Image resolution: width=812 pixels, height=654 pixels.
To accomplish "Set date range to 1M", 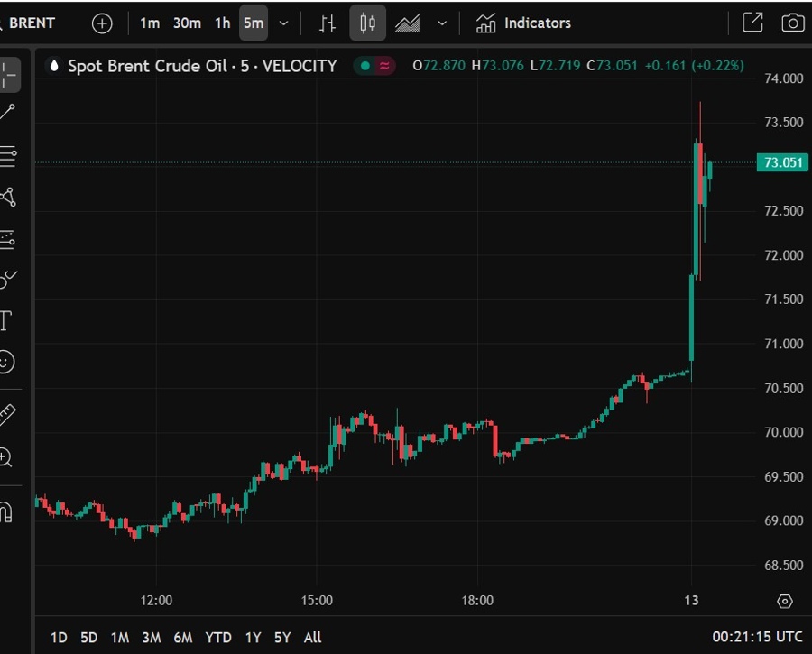I will [x=120, y=638].
